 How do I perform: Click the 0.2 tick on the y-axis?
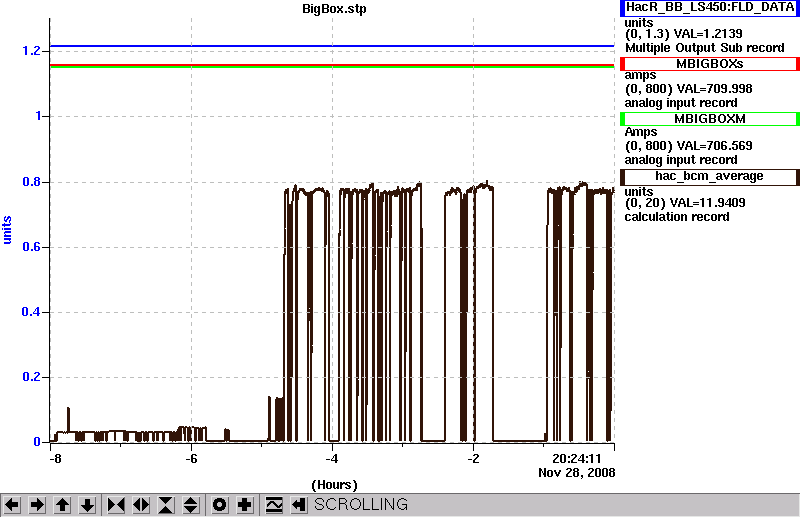pyautogui.click(x=31, y=377)
